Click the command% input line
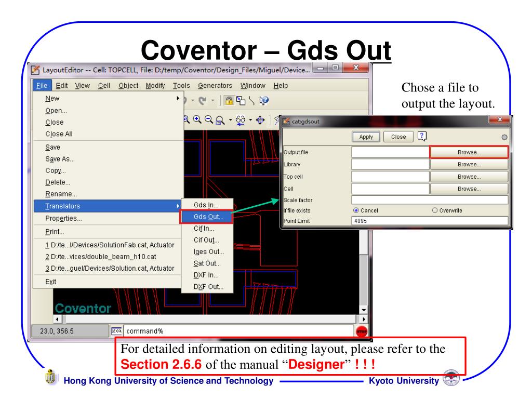Image resolution: width=532 pixels, height=399 pixels. point(238,331)
